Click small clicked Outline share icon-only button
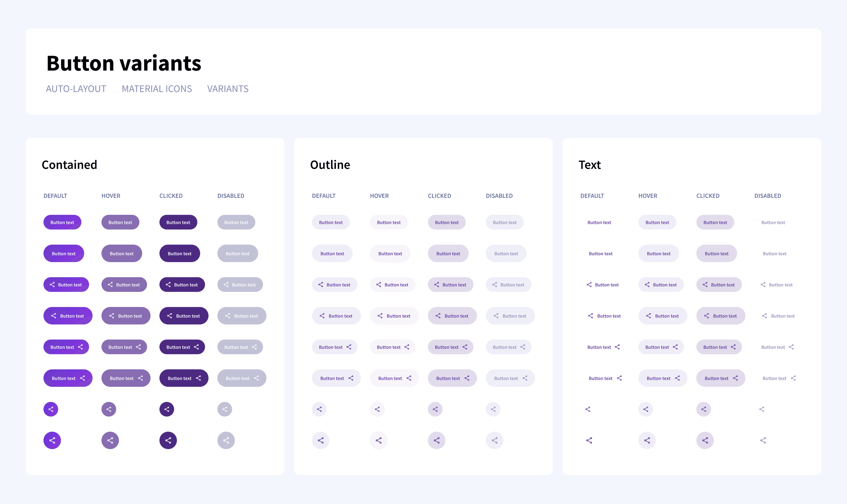 pyautogui.click(x=435, y=409)
